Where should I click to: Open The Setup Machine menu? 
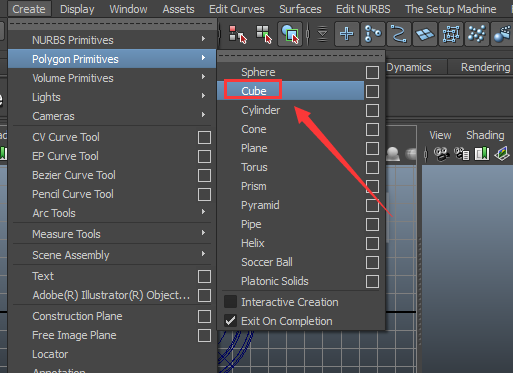coord(451,9)
